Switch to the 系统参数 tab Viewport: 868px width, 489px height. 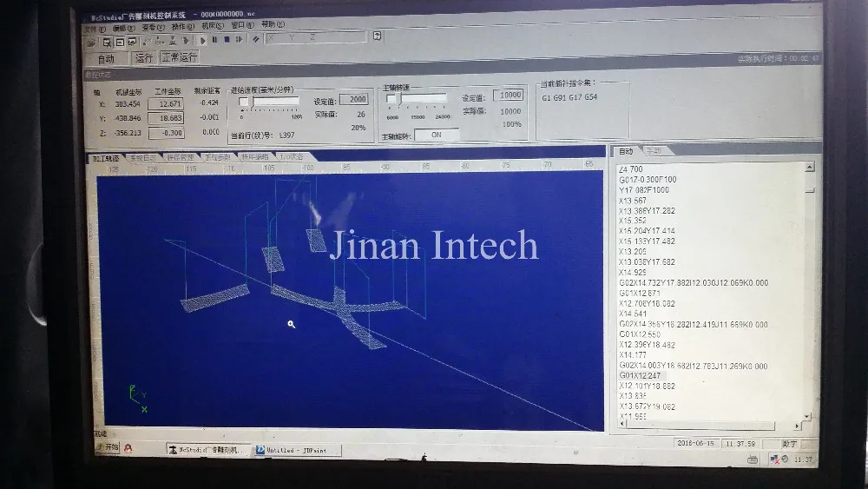[217, 157]
